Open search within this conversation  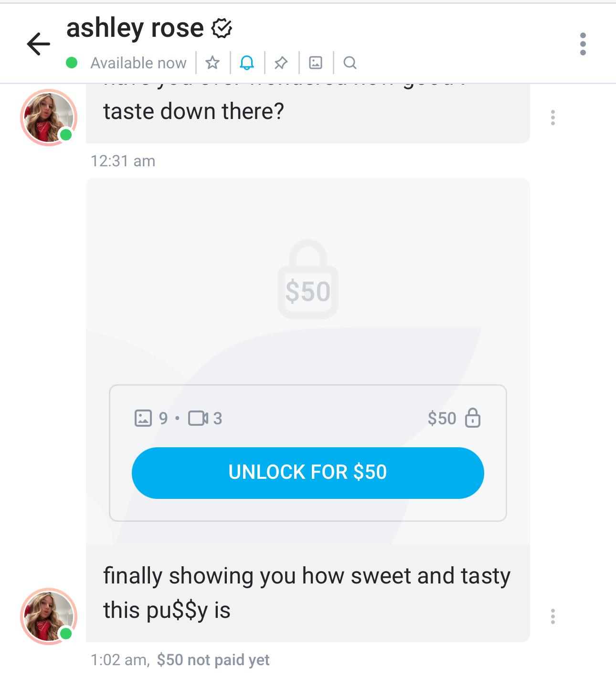pos(350,63)
